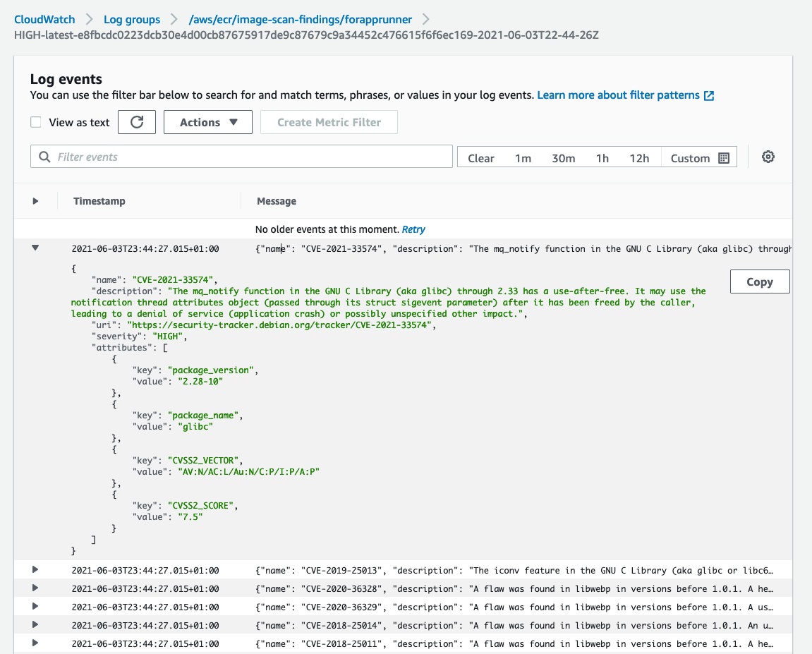Click the "CVSS2_SCORE" key value

[x=201, y=506]
